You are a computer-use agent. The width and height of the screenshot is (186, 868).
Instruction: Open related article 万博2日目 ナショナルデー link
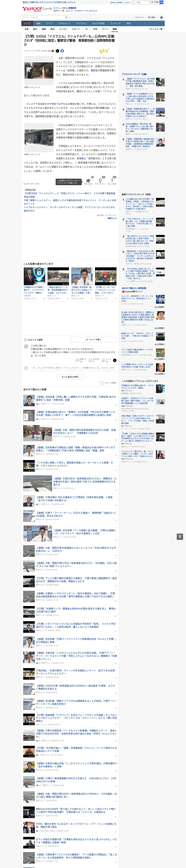tap(69, 195)
